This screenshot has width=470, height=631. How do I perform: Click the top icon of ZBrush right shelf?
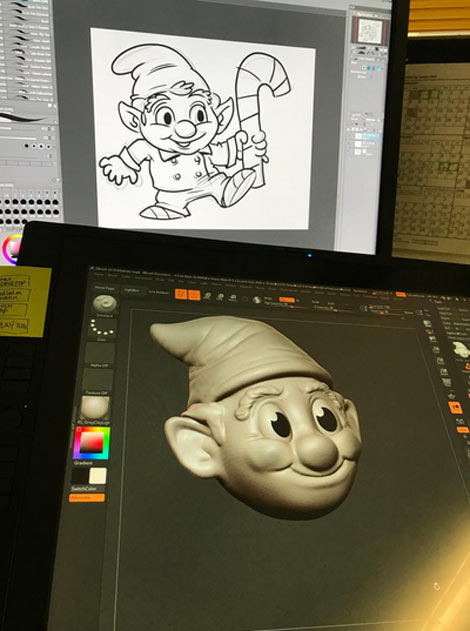[x=427, y=324]
